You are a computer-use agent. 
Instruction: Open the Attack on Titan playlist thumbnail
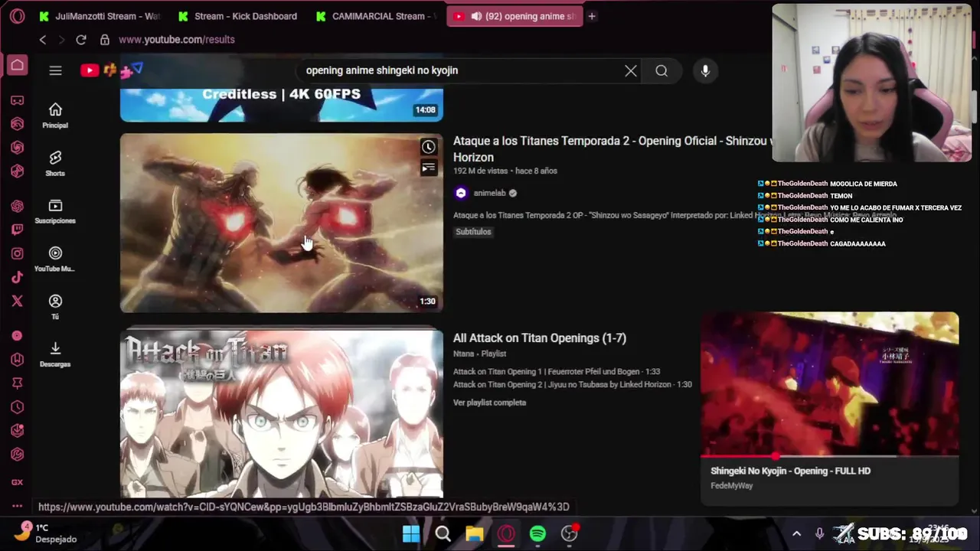tap(281, 413)
